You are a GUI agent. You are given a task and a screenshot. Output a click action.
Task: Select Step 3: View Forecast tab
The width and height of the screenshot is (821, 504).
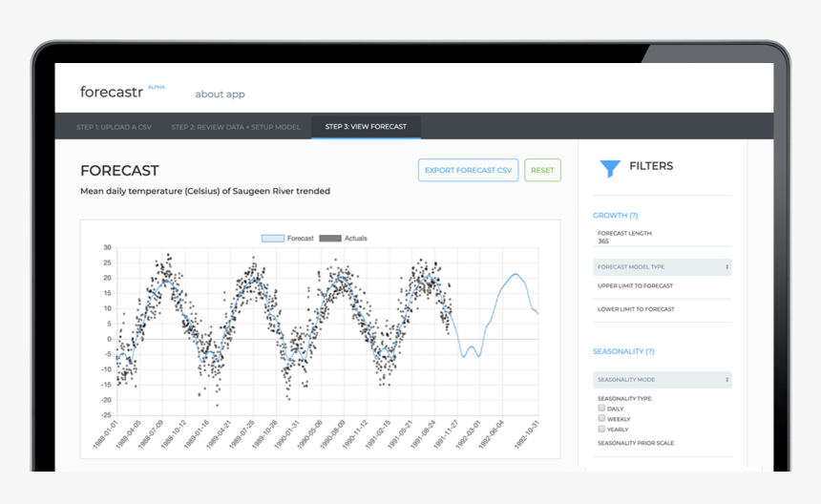[x=365, y=127]
